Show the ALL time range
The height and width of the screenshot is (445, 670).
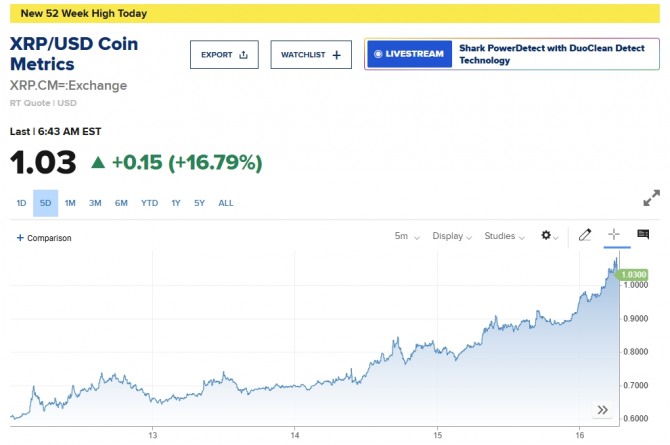226,203
